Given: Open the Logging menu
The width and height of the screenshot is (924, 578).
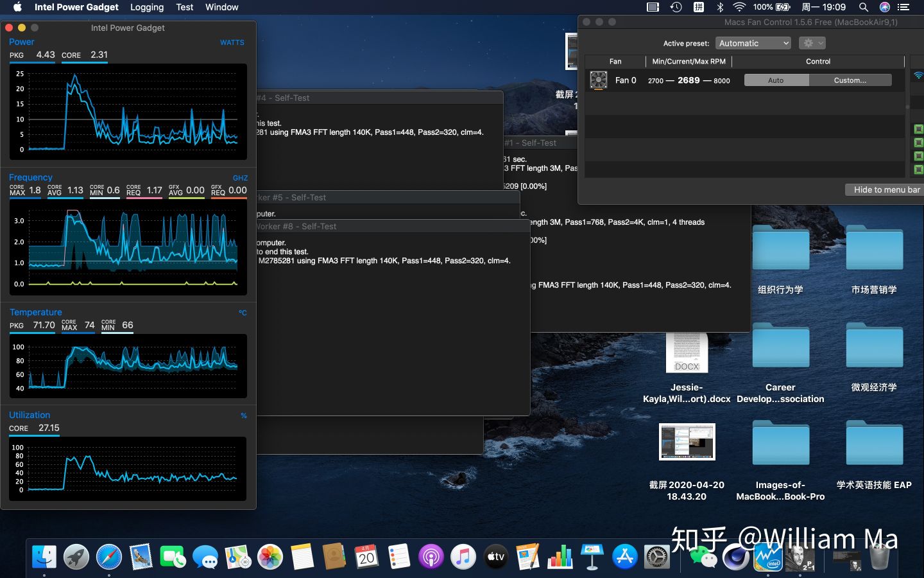Looking at the screenshot, I should [x=146, y=7].
